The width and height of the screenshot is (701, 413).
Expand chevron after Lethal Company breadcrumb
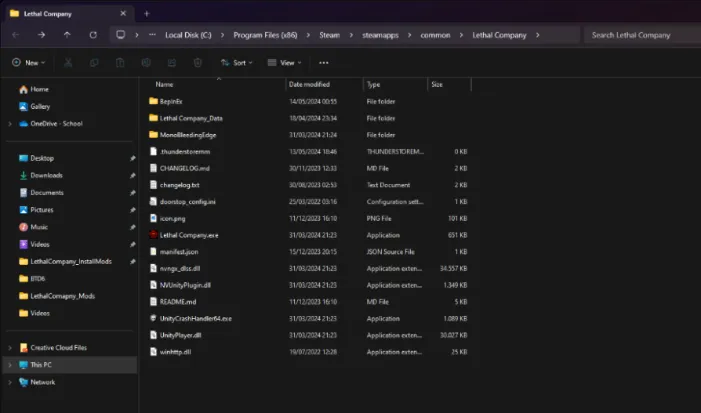[537, 35]
